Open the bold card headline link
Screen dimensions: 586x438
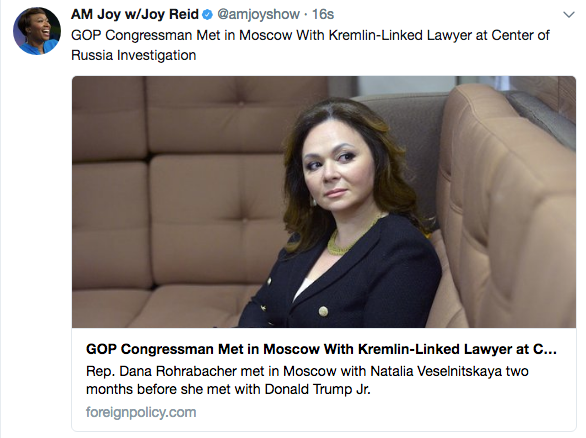point(321,349)
